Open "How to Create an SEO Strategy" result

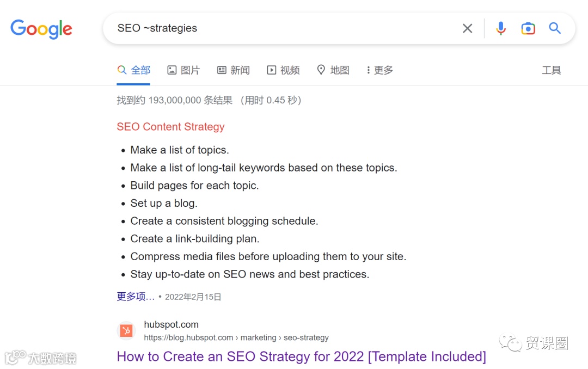301,356
